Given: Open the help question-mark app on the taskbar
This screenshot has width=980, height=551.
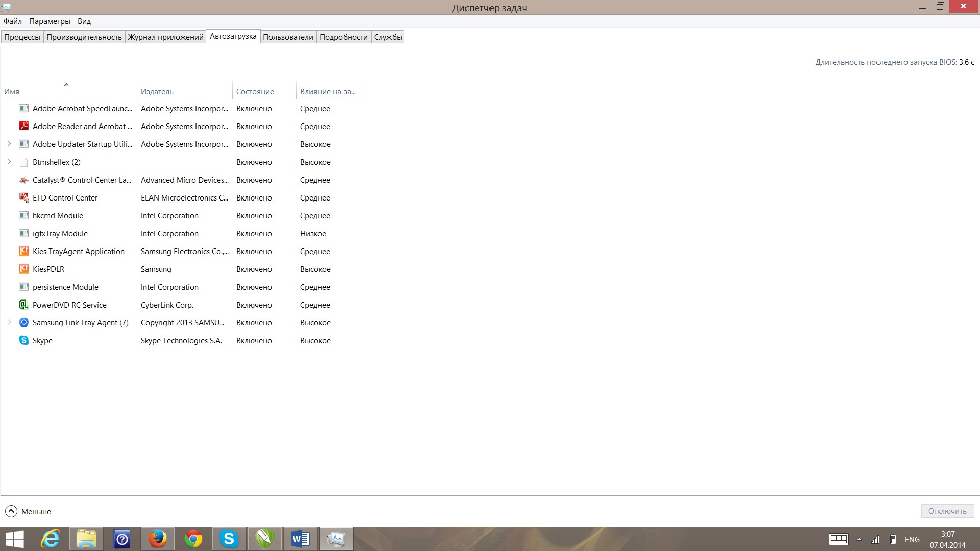Looking at the screenshot, I should tap(122, 539).
